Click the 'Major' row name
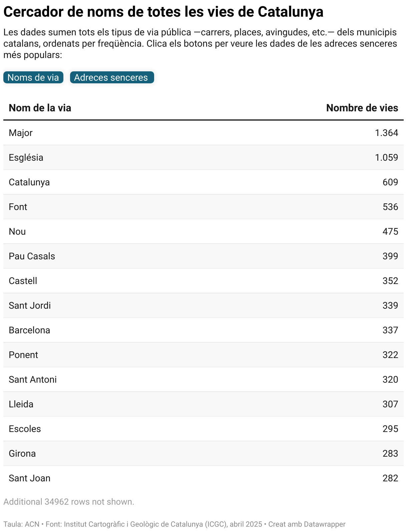 click(21, 133)
